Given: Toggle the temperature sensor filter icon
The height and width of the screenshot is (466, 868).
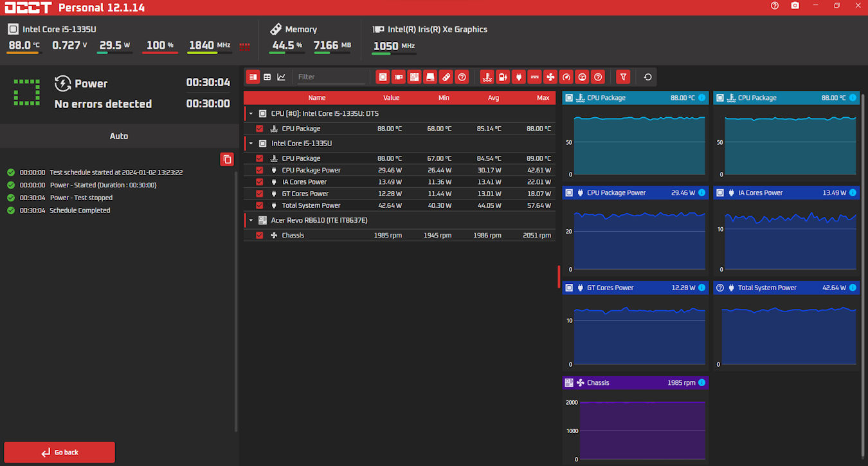Looking at the screenshot, I should [x=487, y=77].
